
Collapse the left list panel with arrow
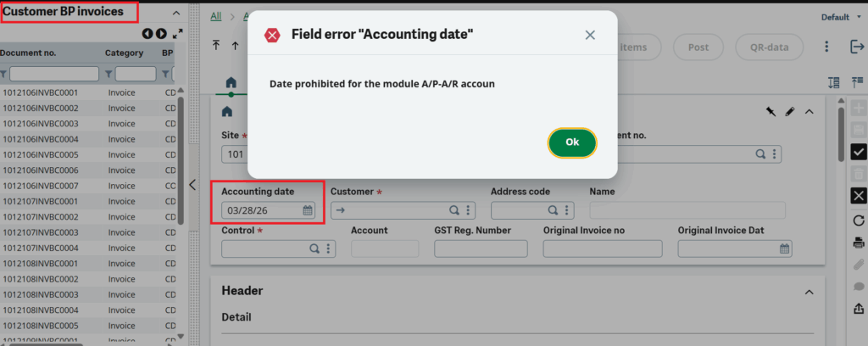click(192, 184)
